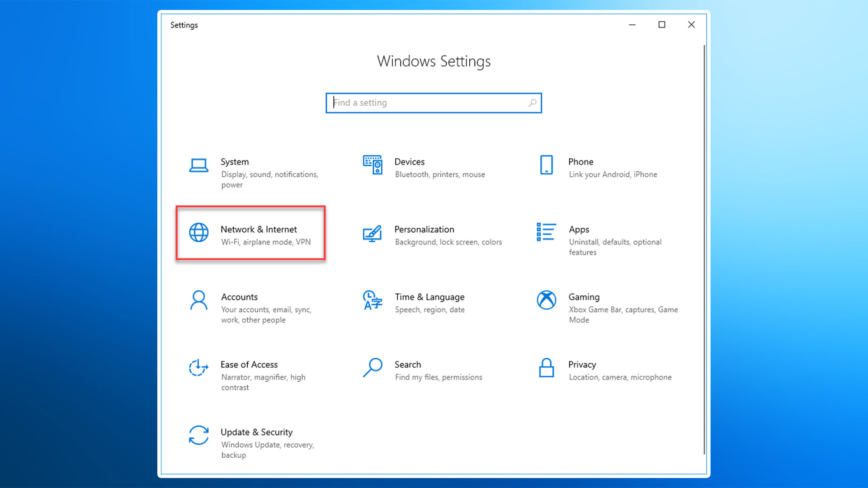Minimize the Settings window
Screen dimensions: 868x488
click(x=632, y=25)
